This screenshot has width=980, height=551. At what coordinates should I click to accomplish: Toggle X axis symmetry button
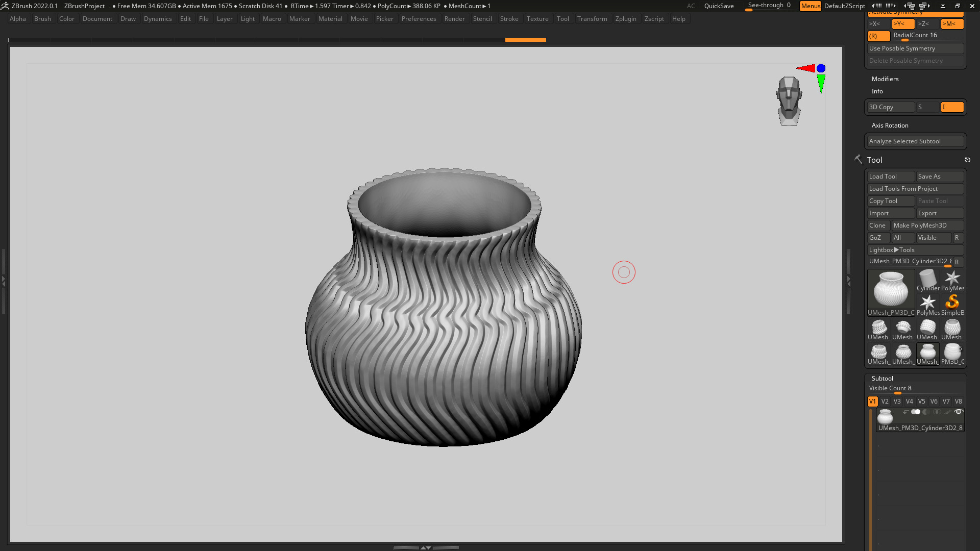(x=878, y=24)
